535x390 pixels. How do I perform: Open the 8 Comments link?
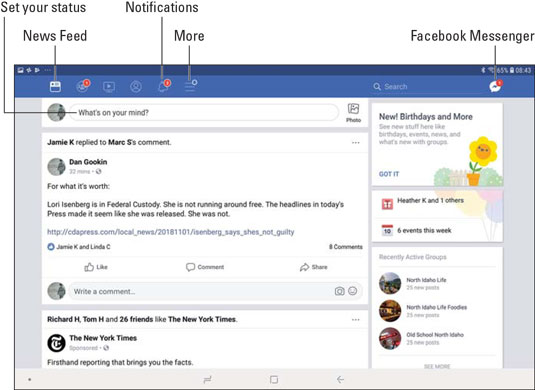tap(346, 247)
